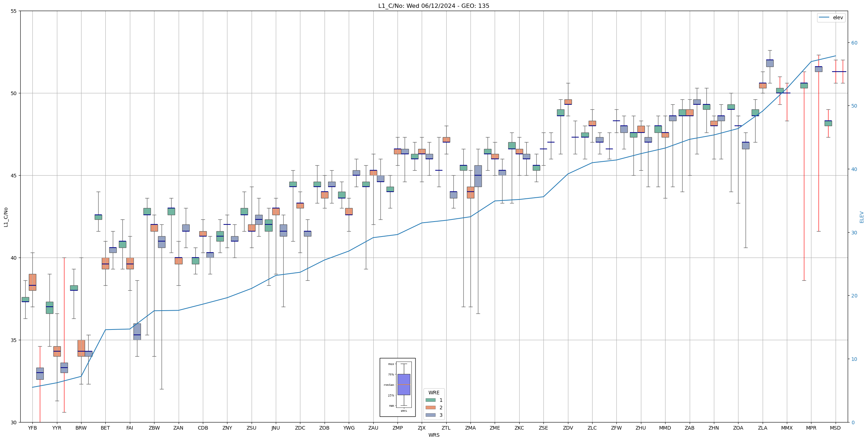Viewport: 868px width, 441px height.
Task: Click the x-axis tick label 'ZLC'
Action: pyautogui.click(x=592, y=428)
